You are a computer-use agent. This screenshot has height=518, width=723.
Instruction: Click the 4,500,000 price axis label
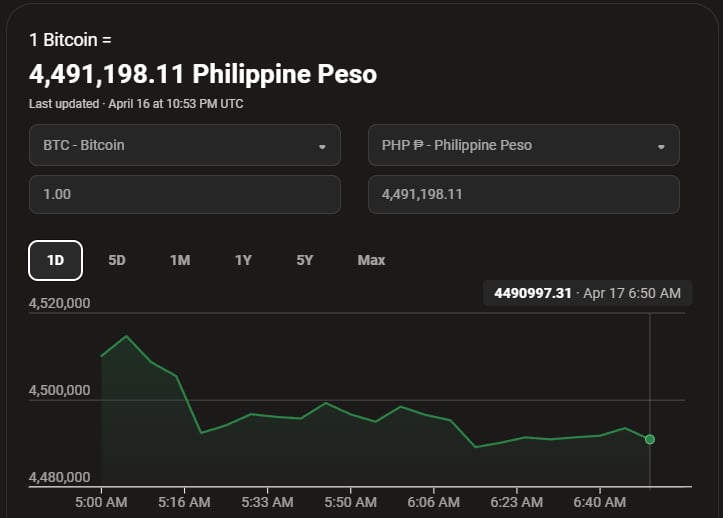pos(61,389)
